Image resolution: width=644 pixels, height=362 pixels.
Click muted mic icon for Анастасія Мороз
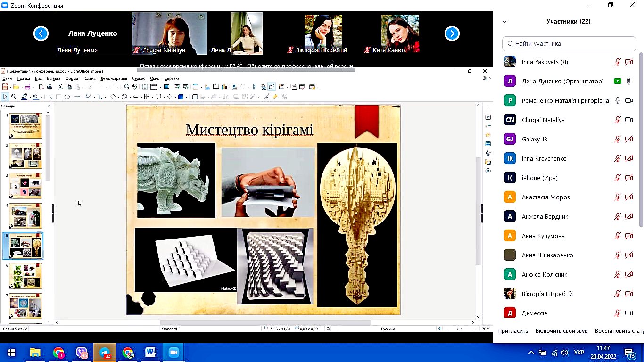tap(617, 197)
